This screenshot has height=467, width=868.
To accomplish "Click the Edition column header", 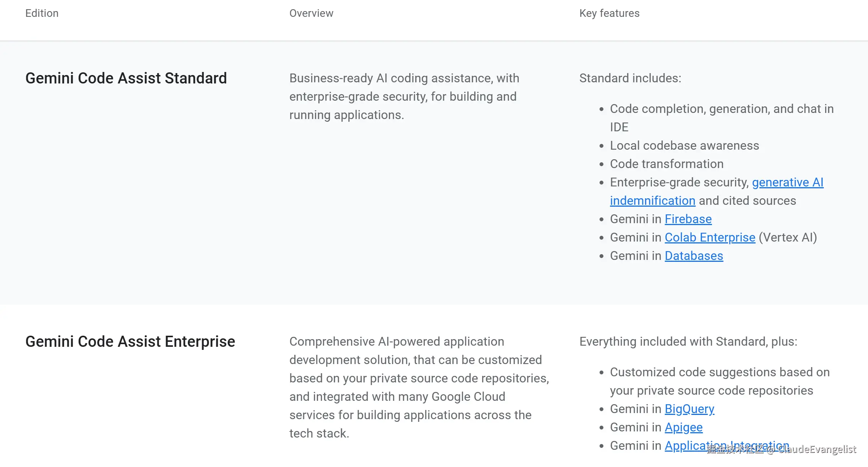I will [x=42, y=13].
